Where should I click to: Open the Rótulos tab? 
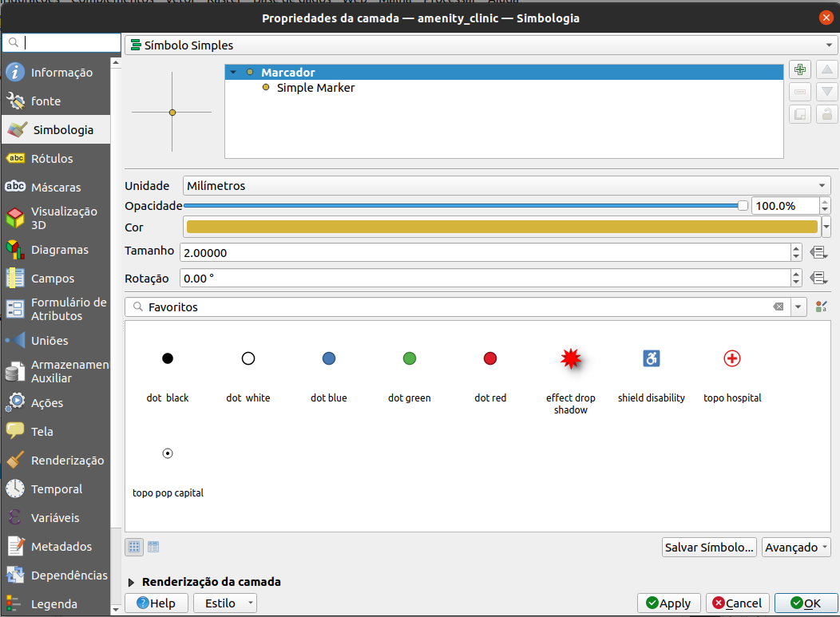coord(56,159)
